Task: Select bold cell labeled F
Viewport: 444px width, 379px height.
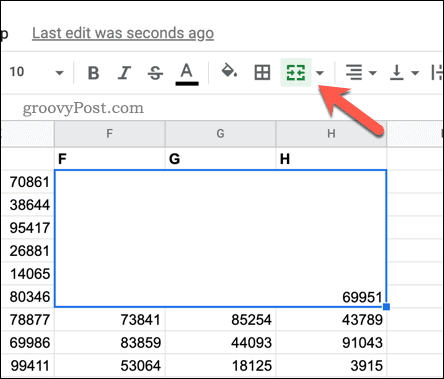Action: [109, 159]
